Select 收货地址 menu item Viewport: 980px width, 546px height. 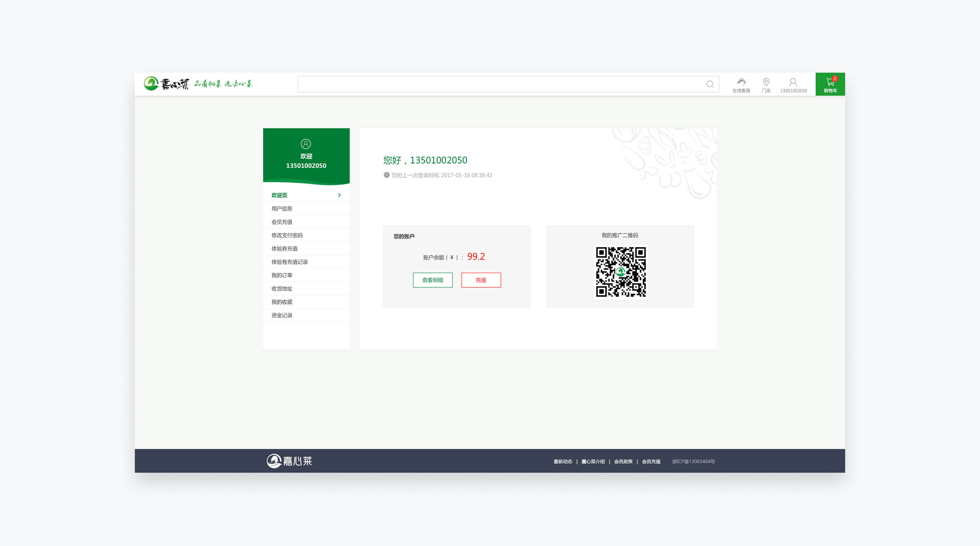click(x=282, y=289)
